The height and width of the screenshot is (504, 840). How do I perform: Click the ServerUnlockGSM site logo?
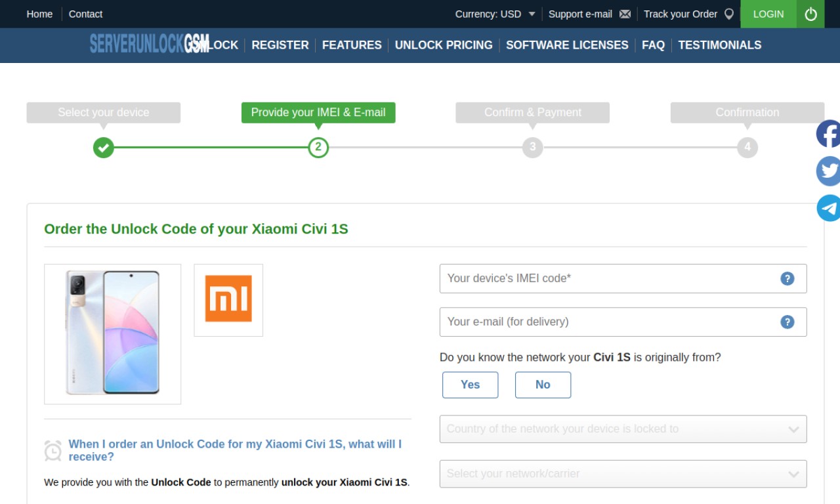150,45
